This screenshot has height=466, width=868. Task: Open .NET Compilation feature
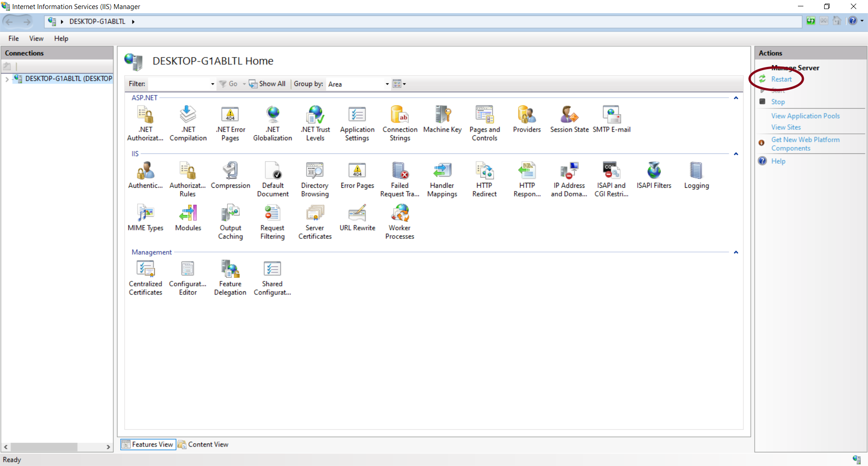188,124
